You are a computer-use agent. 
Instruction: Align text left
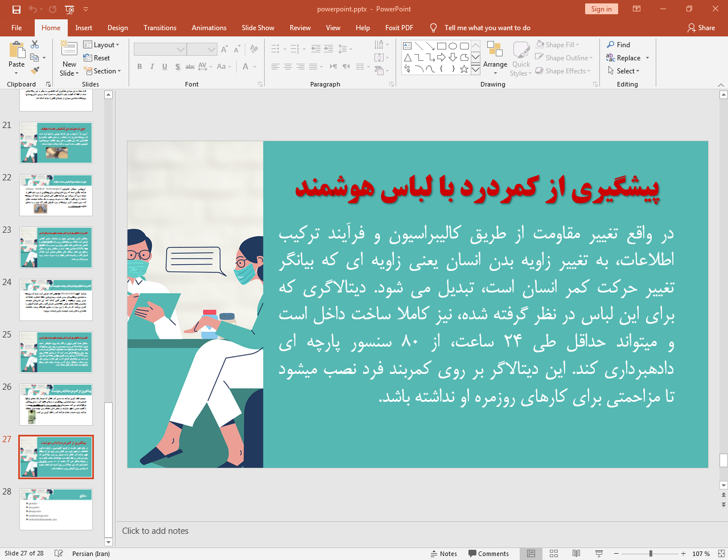pyautogui.click(x=275, y=67)
